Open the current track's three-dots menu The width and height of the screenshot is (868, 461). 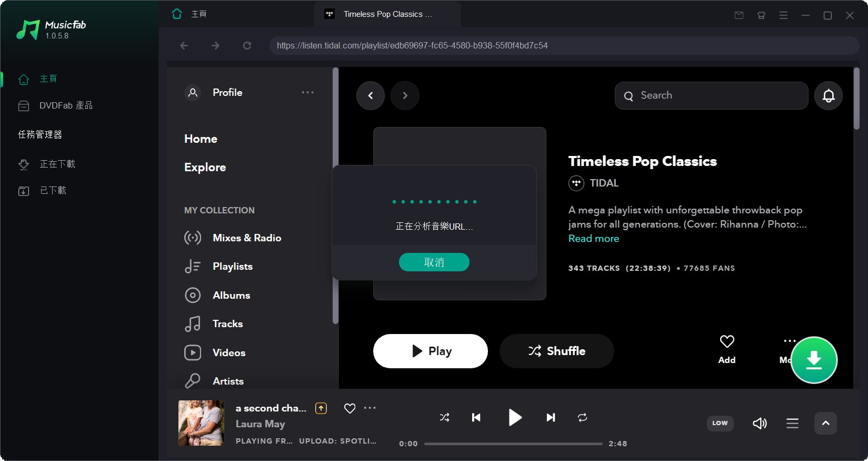(370, 408)
